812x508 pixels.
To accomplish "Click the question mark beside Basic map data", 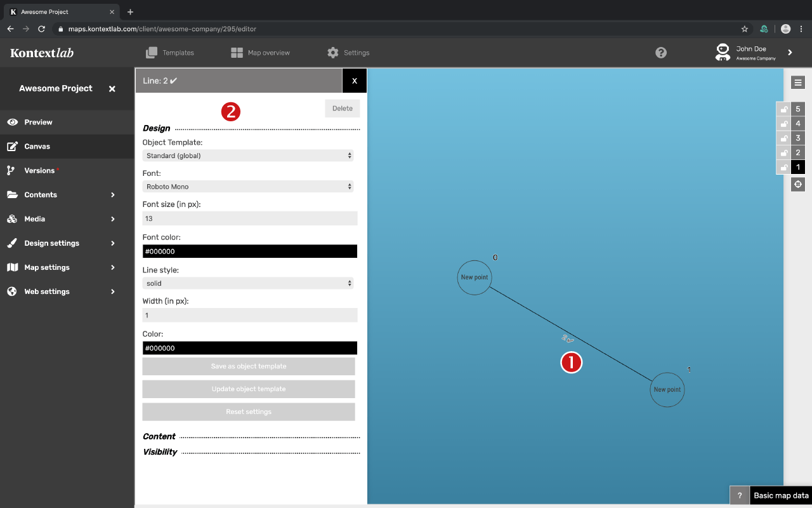I will (x=739, y=496).
